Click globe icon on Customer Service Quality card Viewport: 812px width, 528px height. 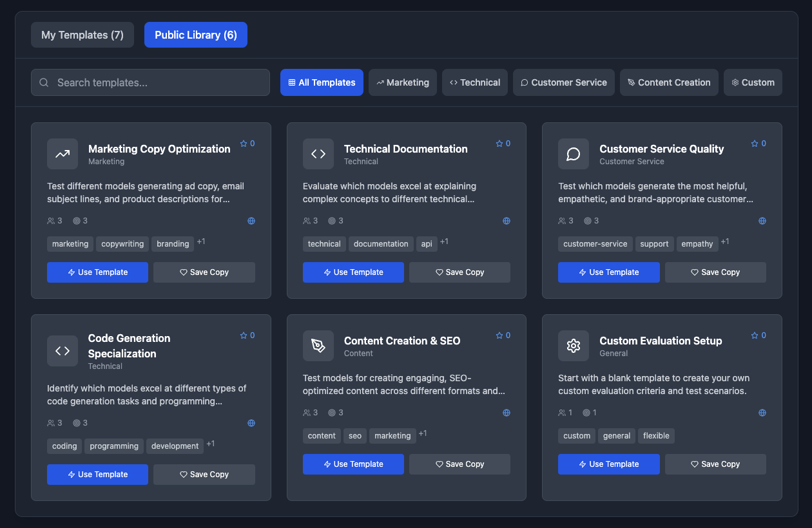click(x=762, y=221)
